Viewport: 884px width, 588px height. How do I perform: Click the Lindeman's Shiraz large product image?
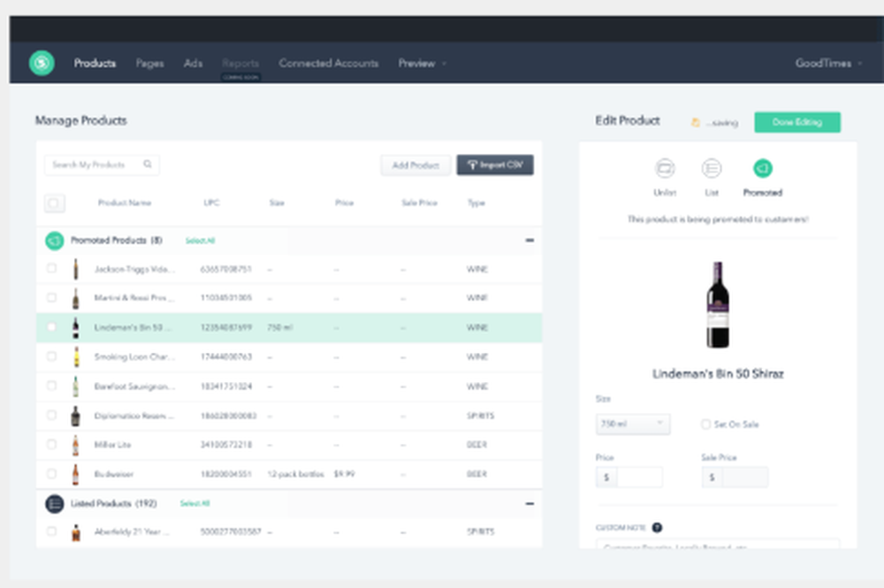[718, 304]
